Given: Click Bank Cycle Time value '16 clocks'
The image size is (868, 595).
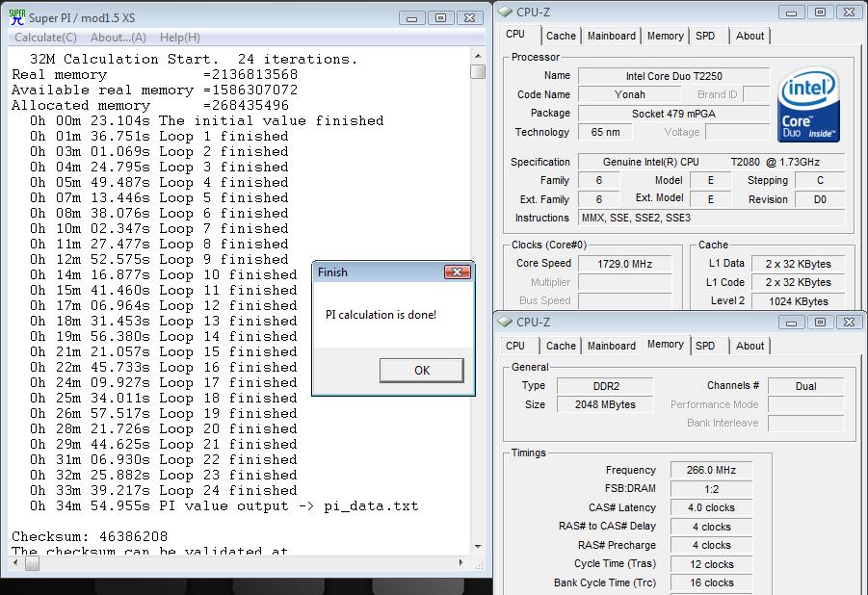Looking at the screenshot, I should [x=711, y=582].
